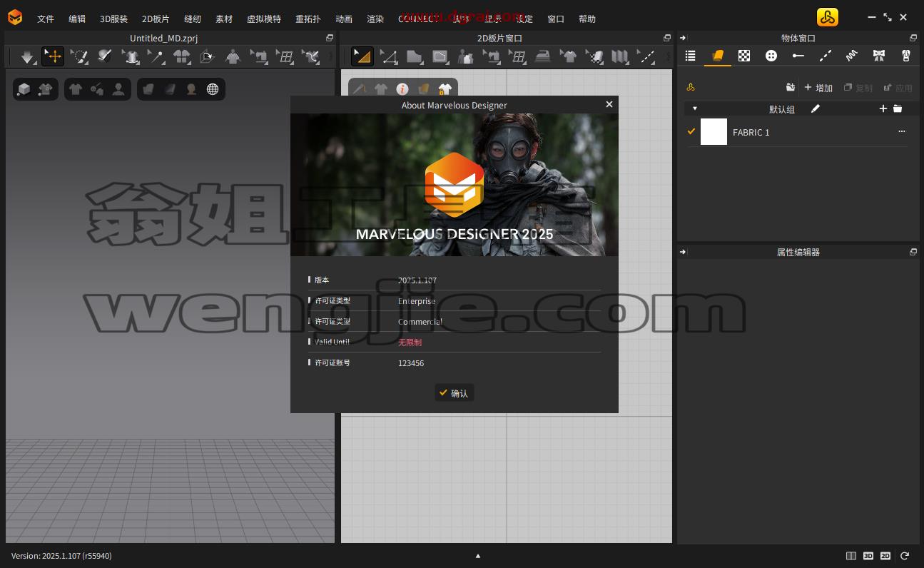Click the yellow CONNECT logo in title bar
This screenshot has height=568, width=924.
pos(828,18)
